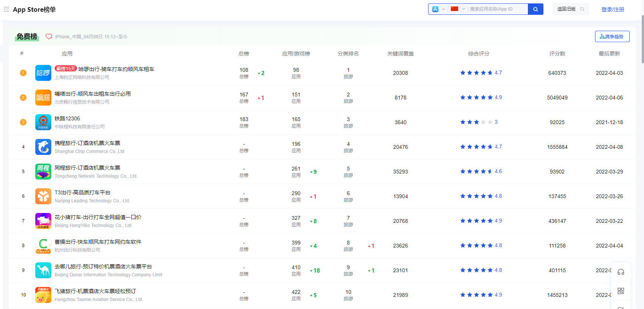Click the 评分数 column header

tap(557, 54)
